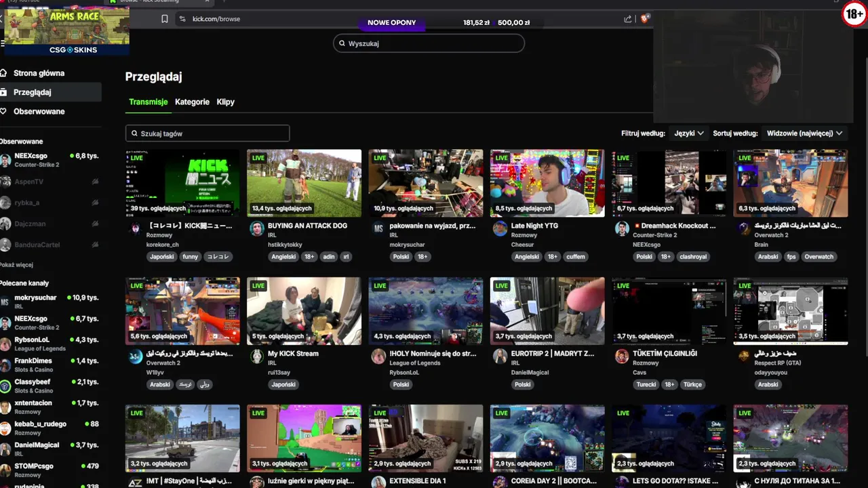Open the Języki filter dropdown
Screen dimensions: 868x488
point(688,134)
